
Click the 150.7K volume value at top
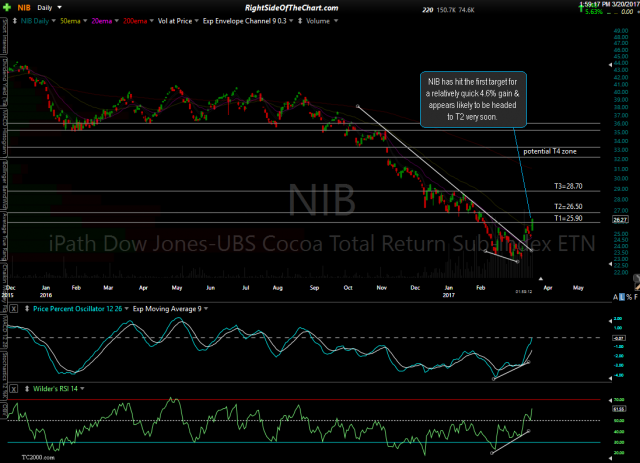(446, 10)
